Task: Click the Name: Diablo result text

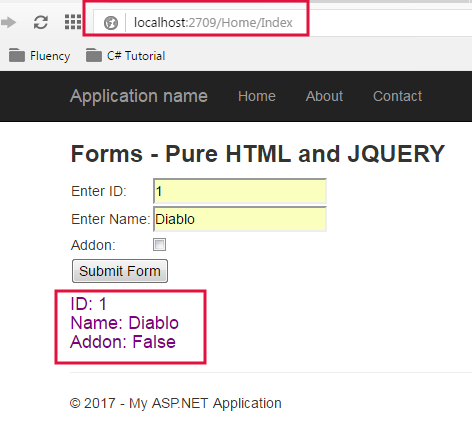Action: [125, 323]
